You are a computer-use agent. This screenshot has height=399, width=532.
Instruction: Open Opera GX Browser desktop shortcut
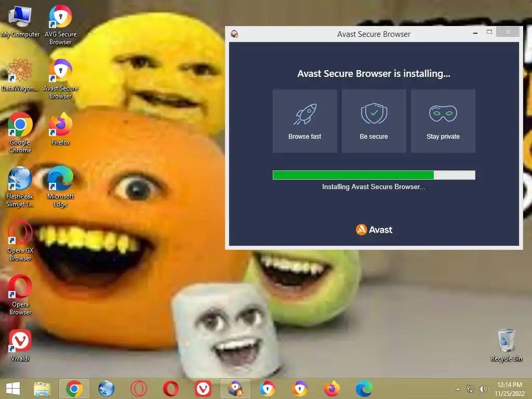click(20, 241)
